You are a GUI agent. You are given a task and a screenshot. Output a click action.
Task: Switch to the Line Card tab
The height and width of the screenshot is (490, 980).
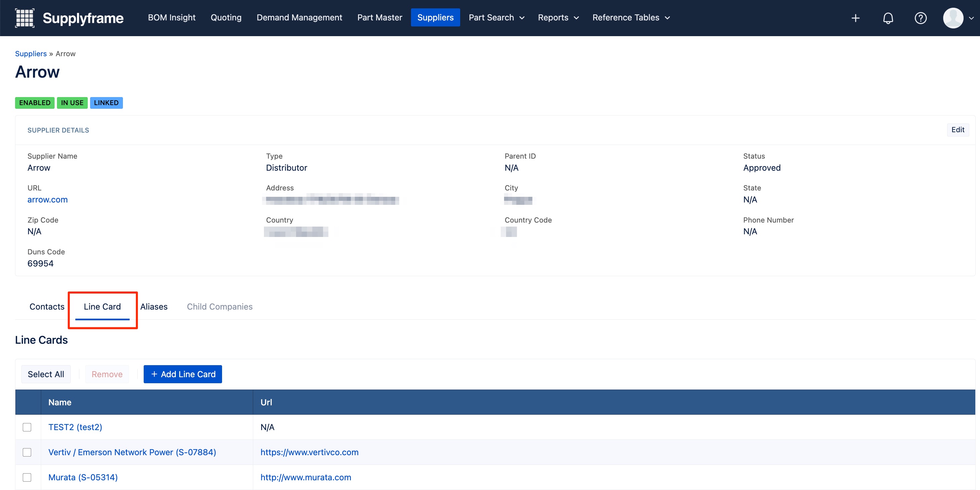(x=102, y=306)
